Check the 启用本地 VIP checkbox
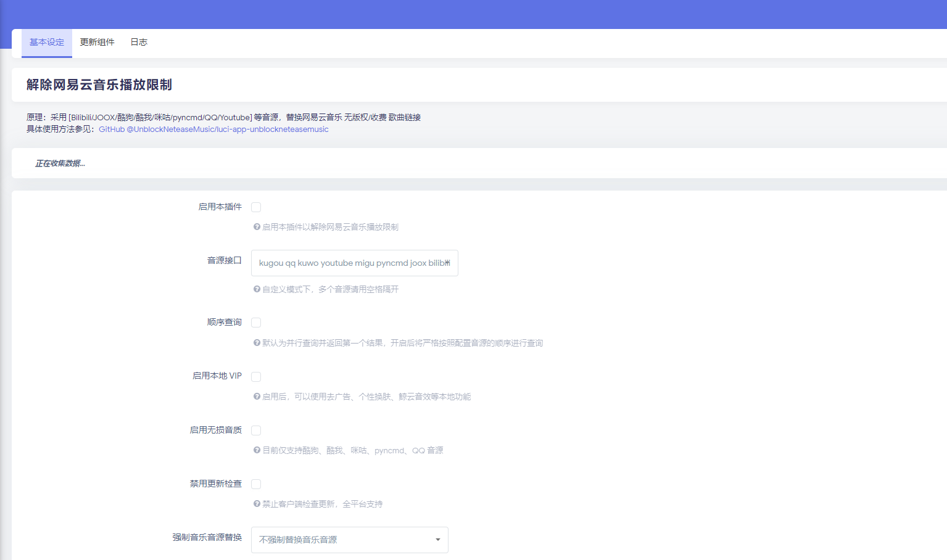Image resolution: width=947 pixels, height=560 pixels. point(256,377)
